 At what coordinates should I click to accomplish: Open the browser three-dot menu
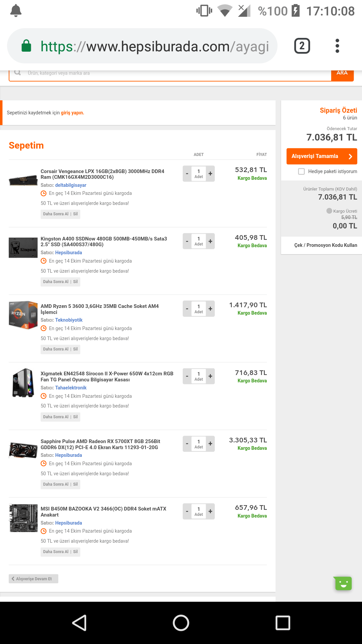coord(337,46)
